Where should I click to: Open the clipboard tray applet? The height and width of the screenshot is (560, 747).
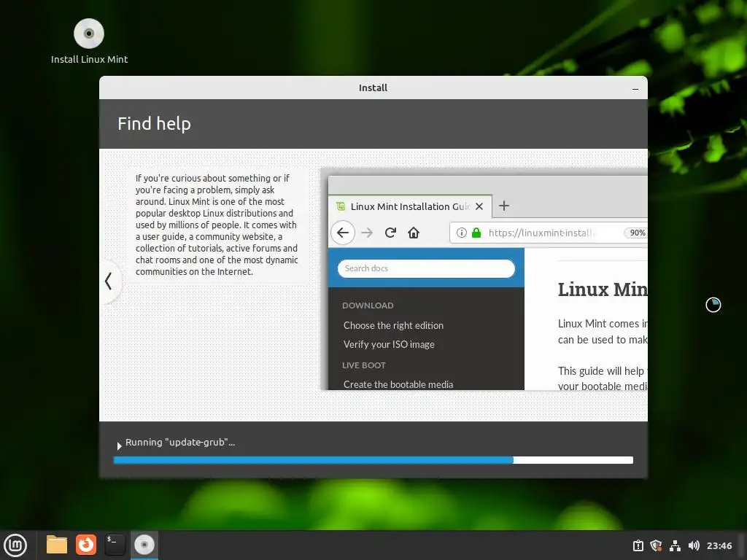638,545
